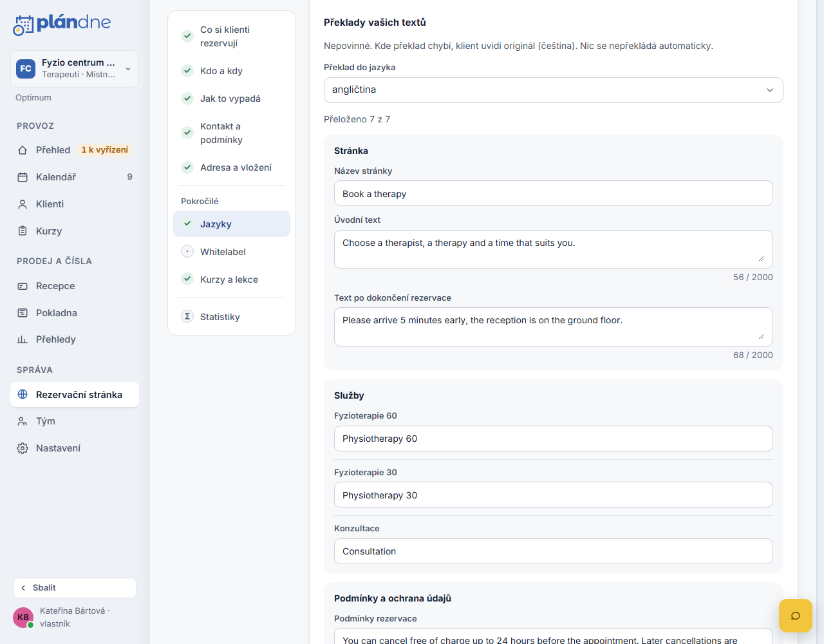Click the Statistiky sigma icon

tap(187, 316)
